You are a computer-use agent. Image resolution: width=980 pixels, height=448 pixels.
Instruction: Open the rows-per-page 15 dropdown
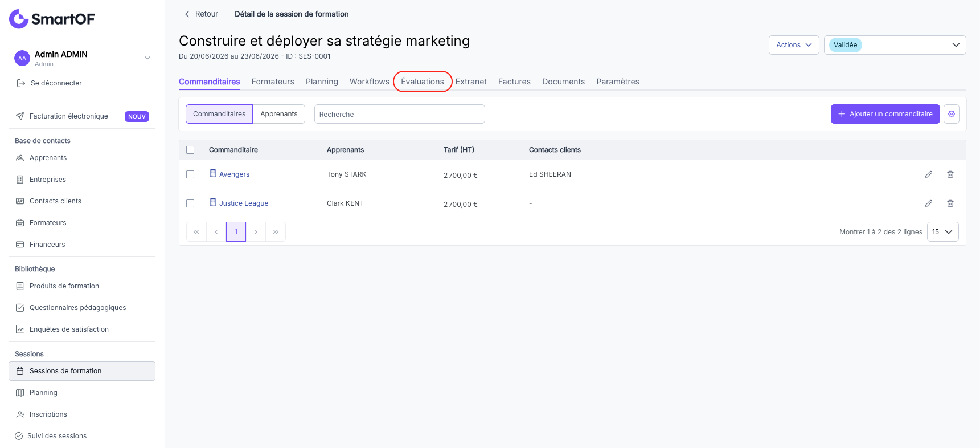click(942, 232)
